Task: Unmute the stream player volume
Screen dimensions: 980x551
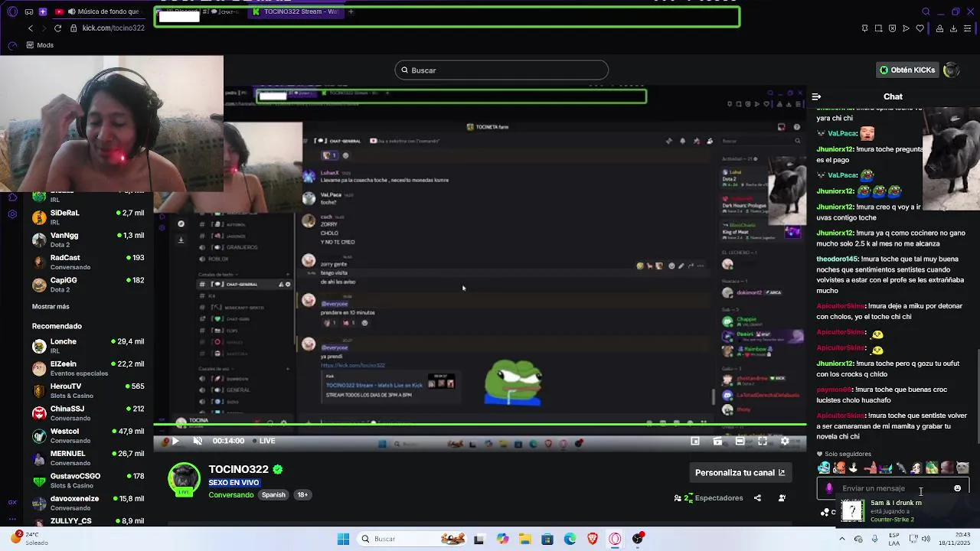Action: tap(198, 441)
